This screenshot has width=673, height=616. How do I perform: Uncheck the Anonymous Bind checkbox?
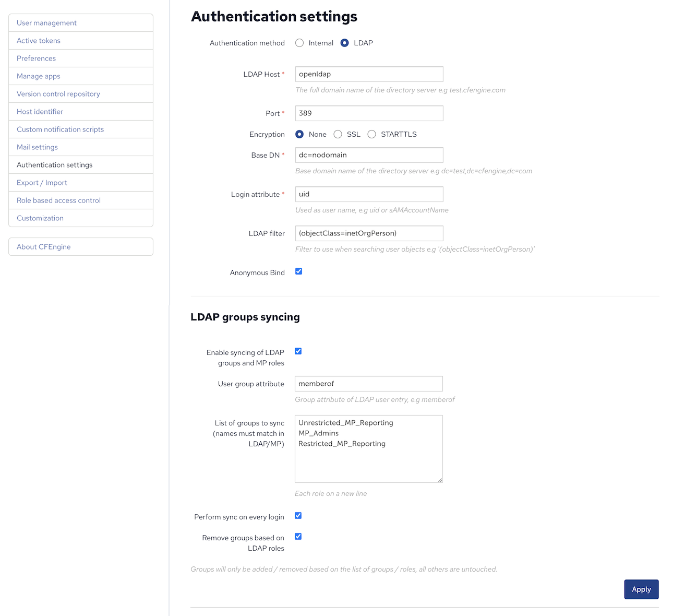pos(298,271)
